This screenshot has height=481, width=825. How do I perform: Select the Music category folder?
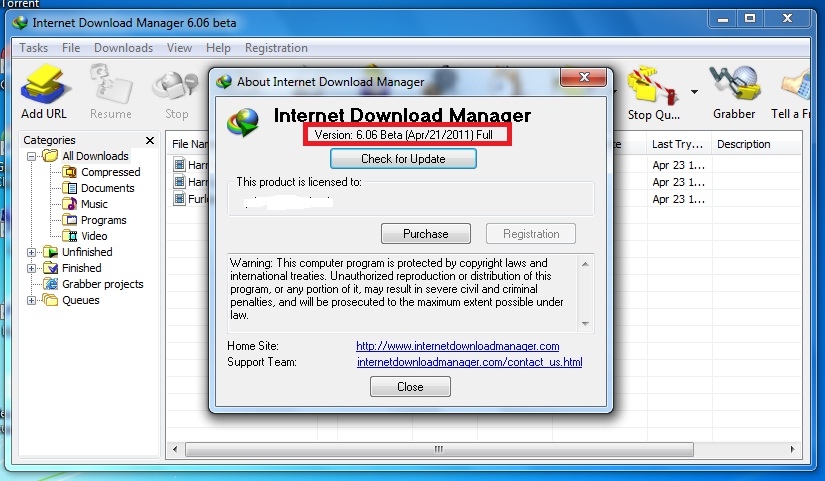click(85, 204)
